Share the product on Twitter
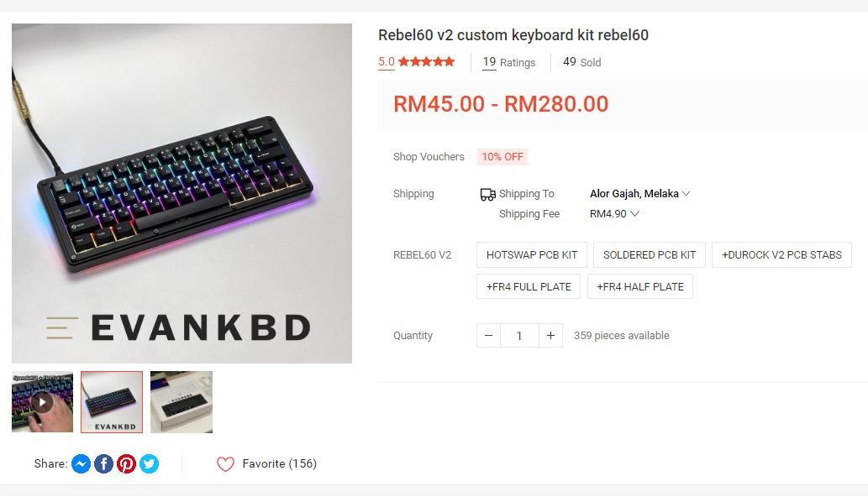 tap(149, 463)
